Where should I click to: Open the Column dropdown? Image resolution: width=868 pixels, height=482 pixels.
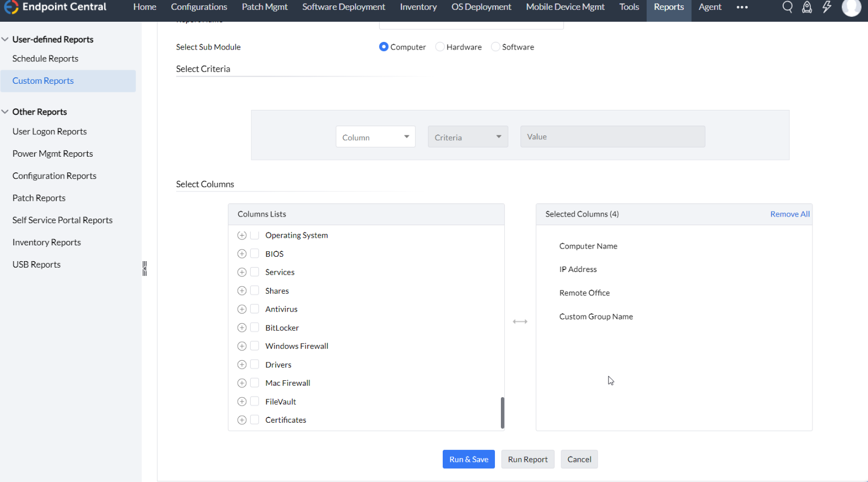coord(376,137)
